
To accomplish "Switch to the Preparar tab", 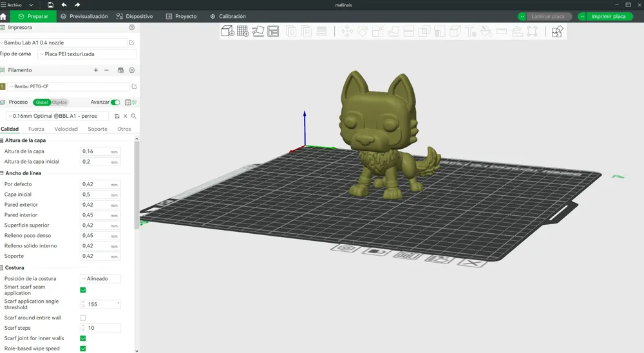I will [x=33, y=17].
